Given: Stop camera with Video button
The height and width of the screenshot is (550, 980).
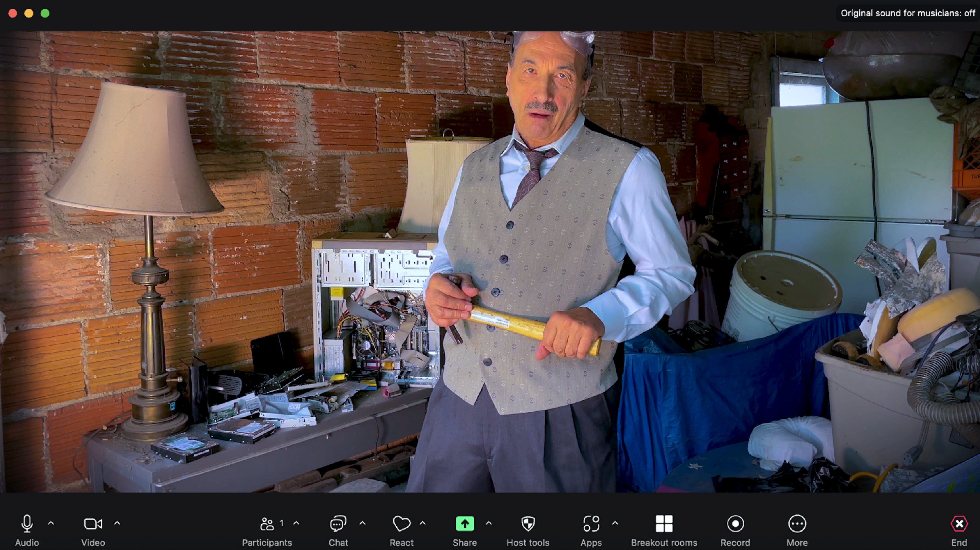Looking at the screenshot, I should 93,524.
